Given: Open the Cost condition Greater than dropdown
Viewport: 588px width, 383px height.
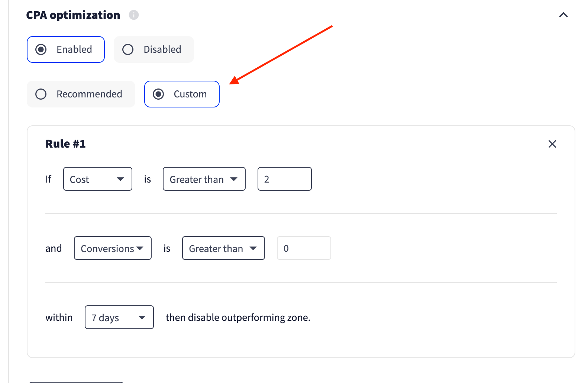Looking at the screenshot, I should (x=204, y=179).
